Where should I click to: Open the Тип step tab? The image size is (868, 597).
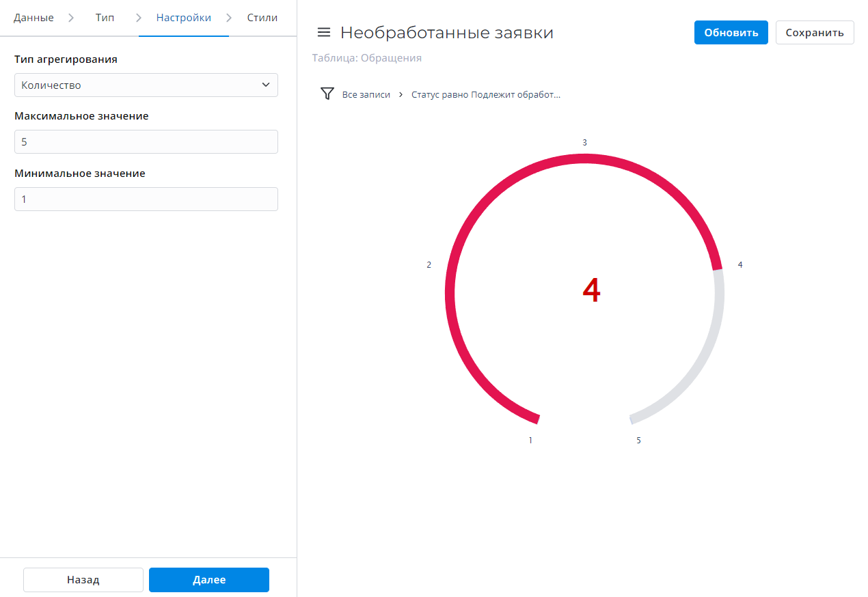105,18
